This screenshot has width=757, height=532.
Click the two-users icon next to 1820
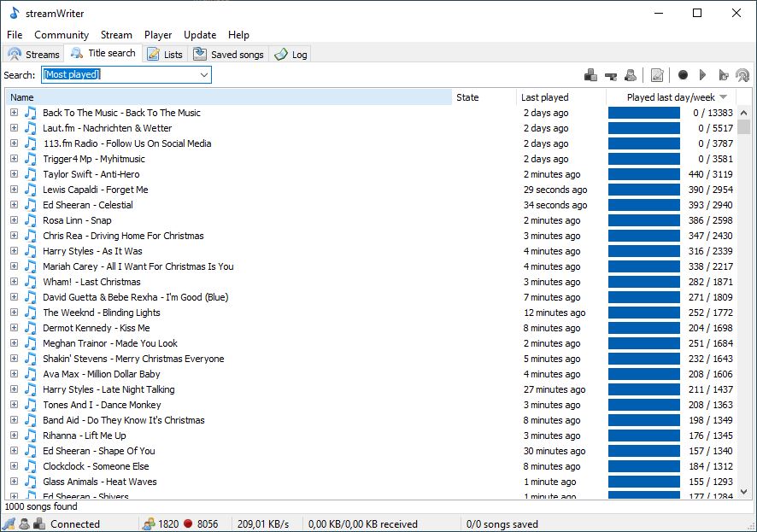click(x=148, y=523)
